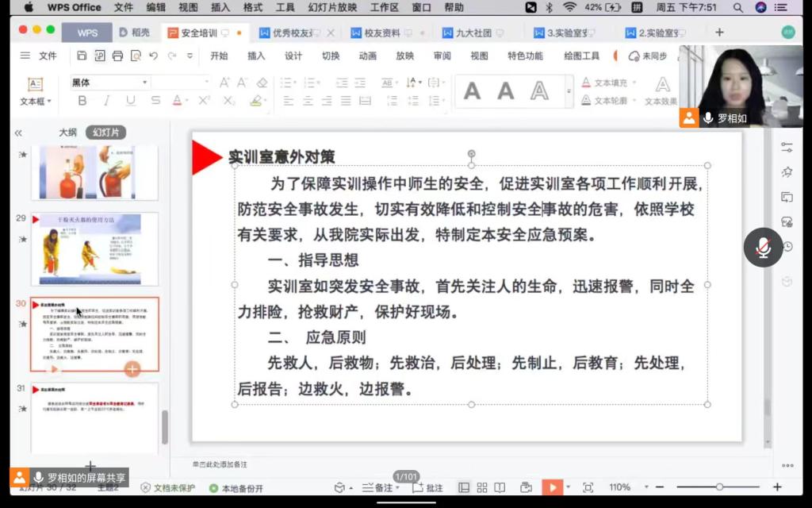
Task: Click the zoom slider in status bar
Action: (x=719, y=487)
